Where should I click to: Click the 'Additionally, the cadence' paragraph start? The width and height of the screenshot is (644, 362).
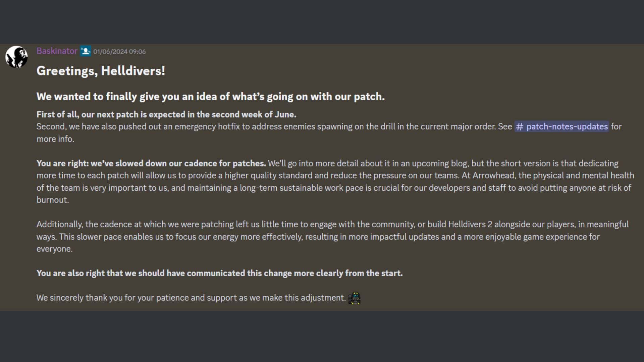[85, 224]
